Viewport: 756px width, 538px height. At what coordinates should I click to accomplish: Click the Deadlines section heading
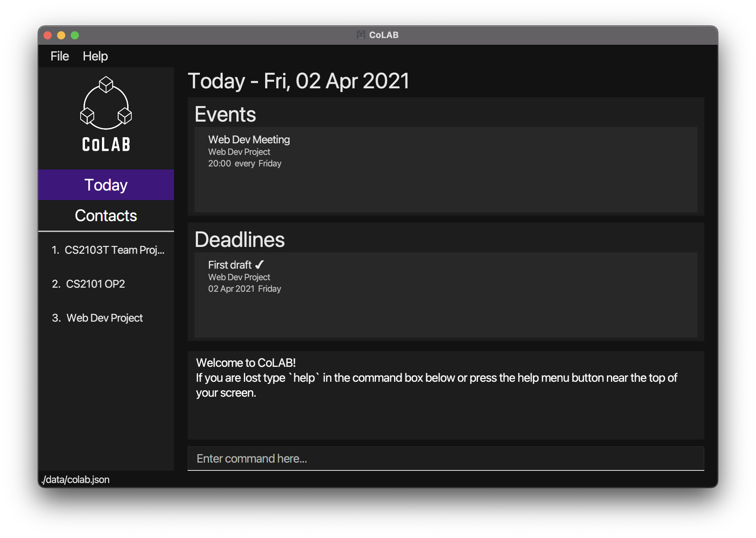pos(240,239)
